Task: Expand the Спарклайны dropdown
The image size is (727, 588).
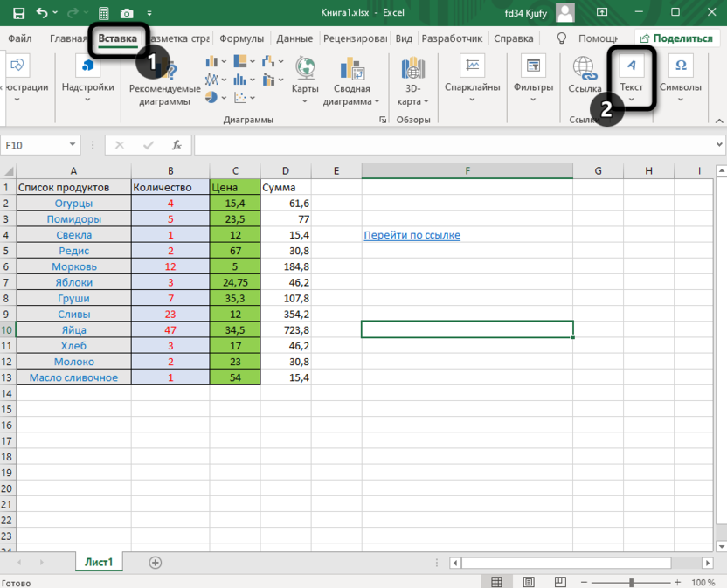Action: 472,100
